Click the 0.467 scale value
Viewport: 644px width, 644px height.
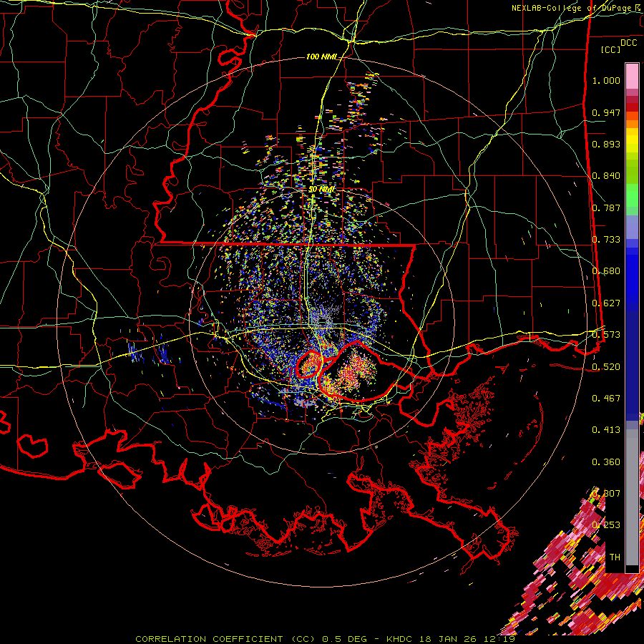[x=606, y=398]
